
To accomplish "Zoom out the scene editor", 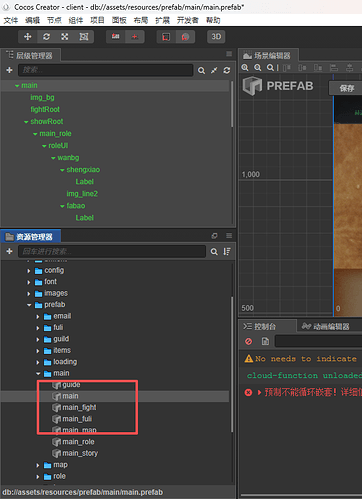I will (258, 68).
